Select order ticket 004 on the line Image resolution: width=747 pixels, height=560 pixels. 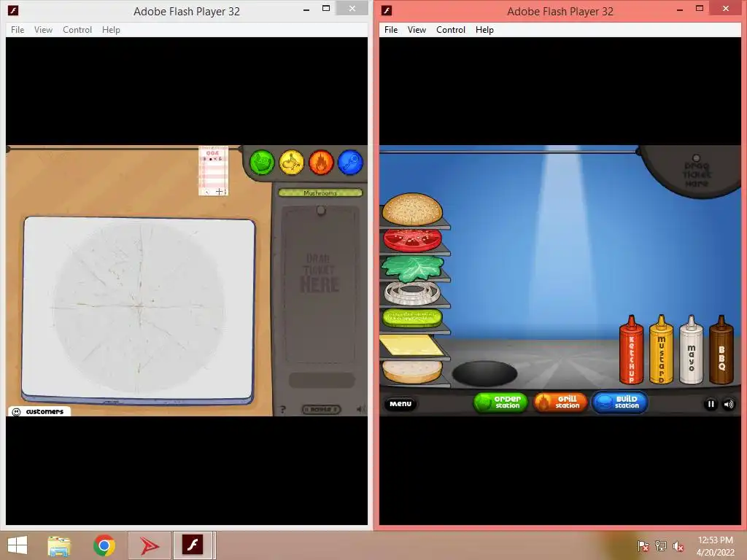pyautogui.click(x=213, y=171)
